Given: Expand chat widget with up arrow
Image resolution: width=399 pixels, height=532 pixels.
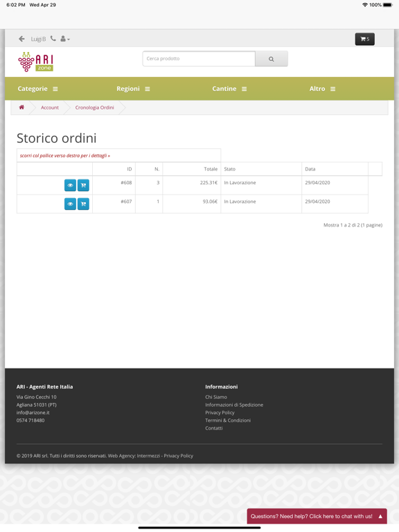Looking at the screenshot, I should tap(380, 516).
